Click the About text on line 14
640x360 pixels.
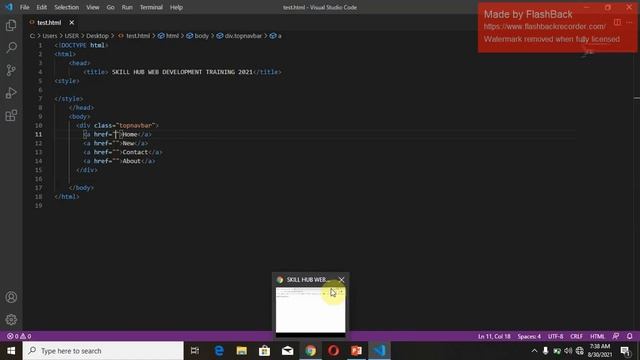point(131,161)
